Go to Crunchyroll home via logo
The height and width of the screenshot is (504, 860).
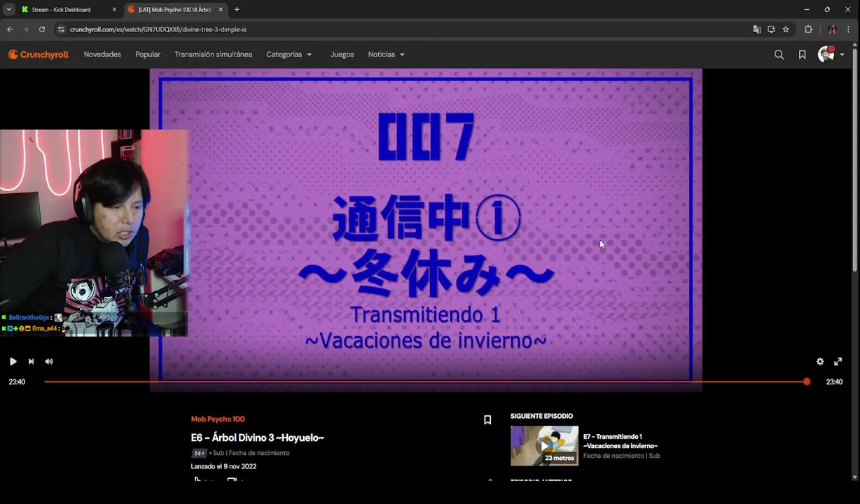click(x=39, y=55)
